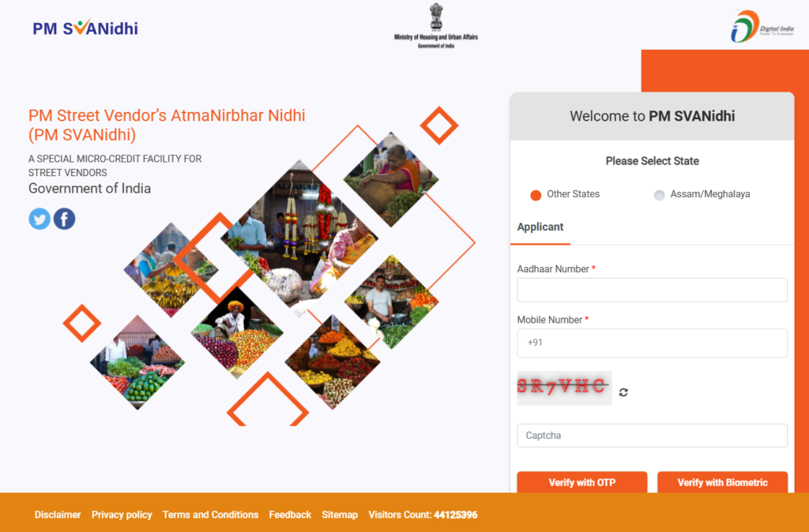
Task: View Terms and Conditions
Action: pos(210,515)
